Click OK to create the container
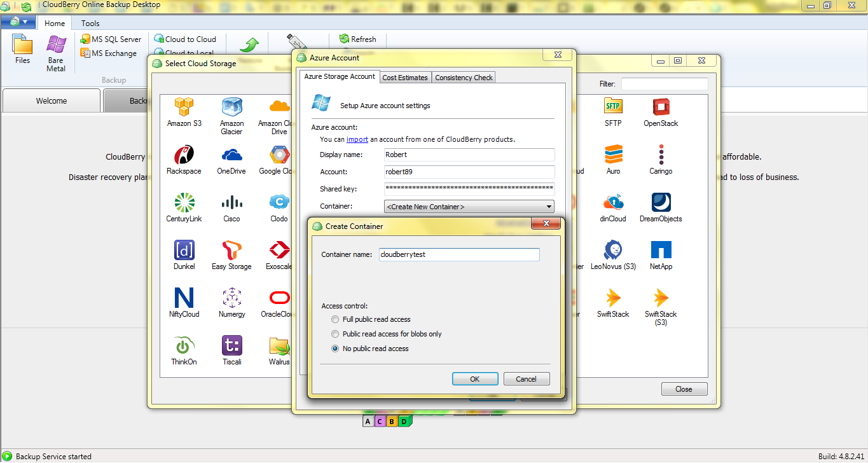The image size is (868, 463). click(x=474, y=379)
